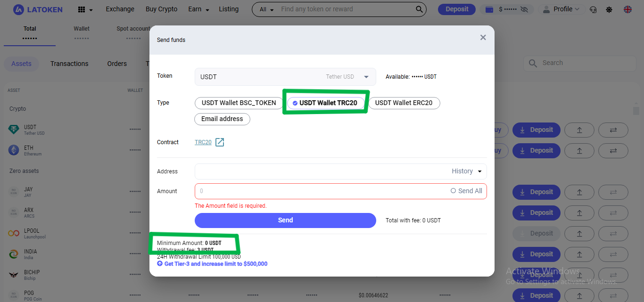Viewport: 644px width, 302px height.
Task: Toggle balance visibility eye icon
Action: 526,9
